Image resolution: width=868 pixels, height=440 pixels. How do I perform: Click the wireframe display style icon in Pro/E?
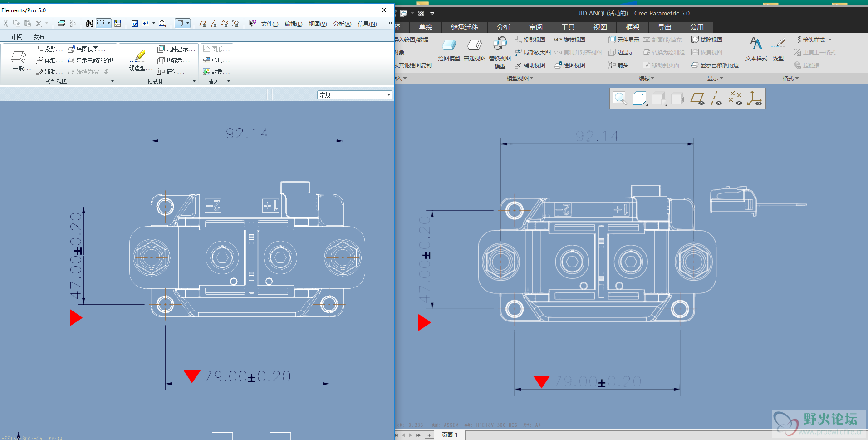[x=180, y=23]
